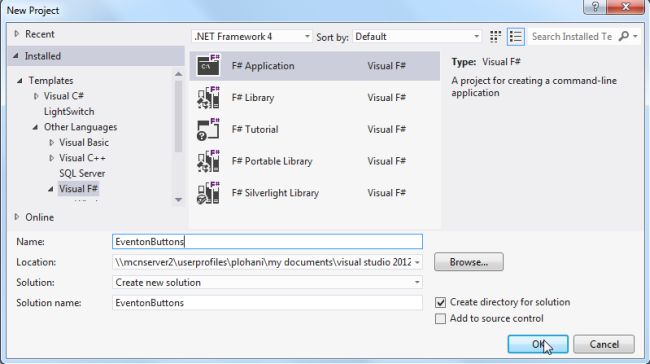Expand the Recent section

17,34
